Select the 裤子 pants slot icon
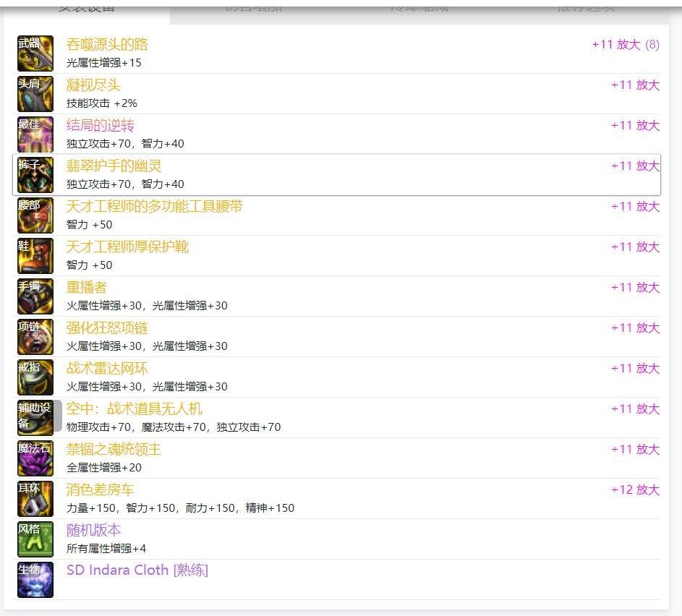The width and height of the screenshot is (682, 616). coord(35,174)
